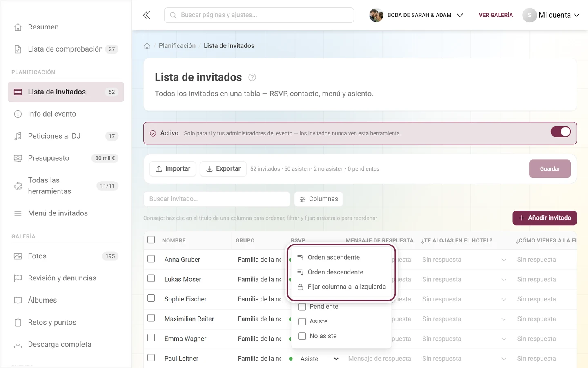Click the couple's event avatar photo
Image resolution: width=588 pixels, height=368 pixels.
point(376,15)
